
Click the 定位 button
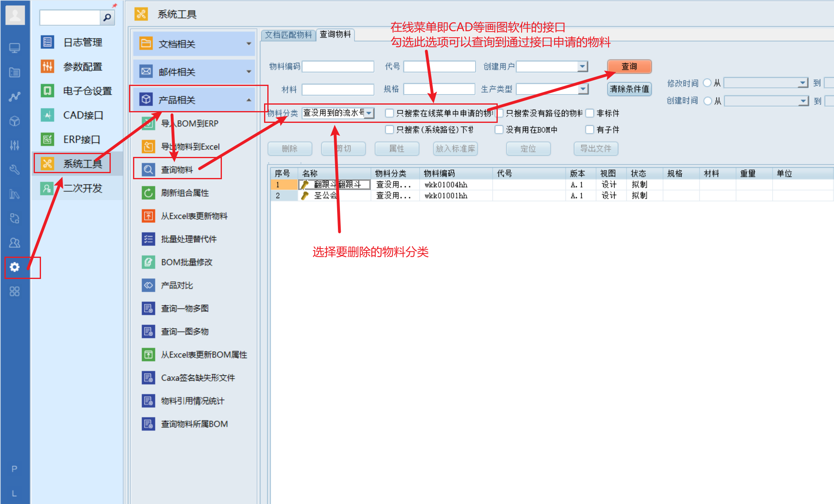coord(528,148)
